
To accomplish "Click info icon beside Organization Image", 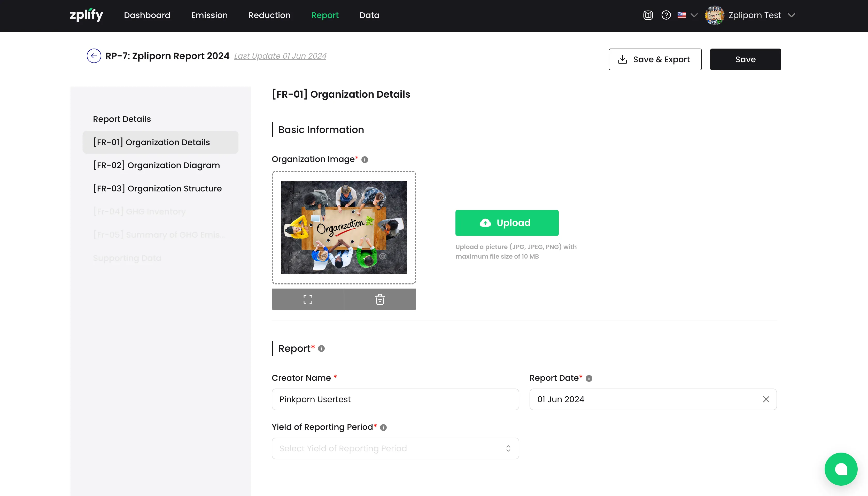I will click(x=365, y=160).
